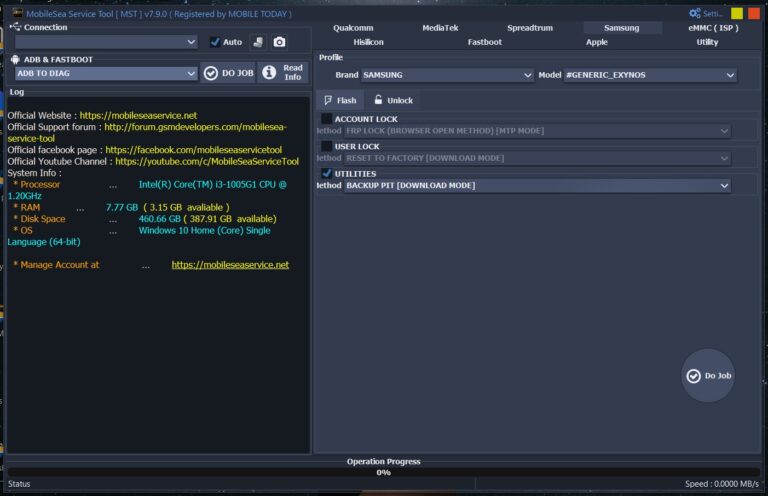Screen dimensions: 768x496
Task: Click the Read Info button
Action: pyautogui.click(x=283, y=72)
